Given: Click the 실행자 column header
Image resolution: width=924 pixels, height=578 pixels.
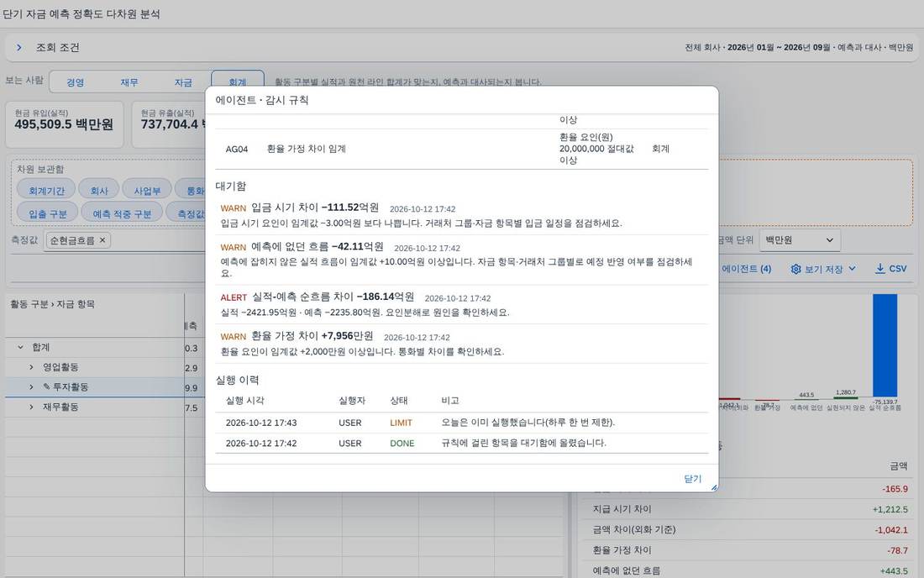Looking at the screenshot, I should [x=352, y=401].
